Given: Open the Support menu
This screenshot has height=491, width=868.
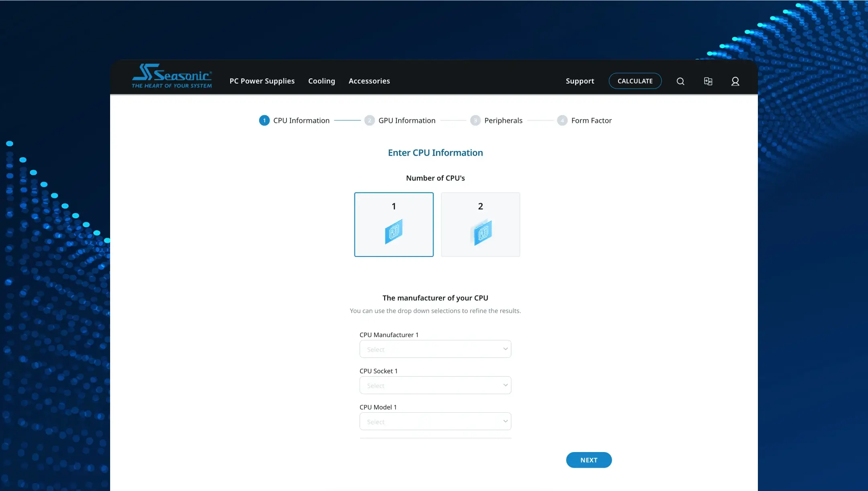Looking at the screenshot, I should (580, 81).
